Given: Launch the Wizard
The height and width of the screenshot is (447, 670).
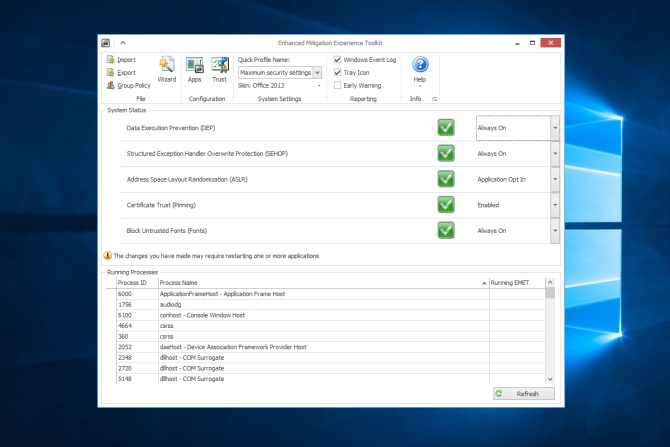Looking at the screenshot, I should point(167,69).
